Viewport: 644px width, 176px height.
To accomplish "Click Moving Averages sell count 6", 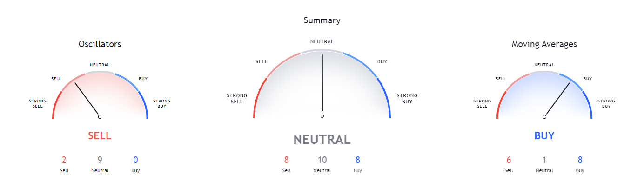I will click(x=508, y=160).
